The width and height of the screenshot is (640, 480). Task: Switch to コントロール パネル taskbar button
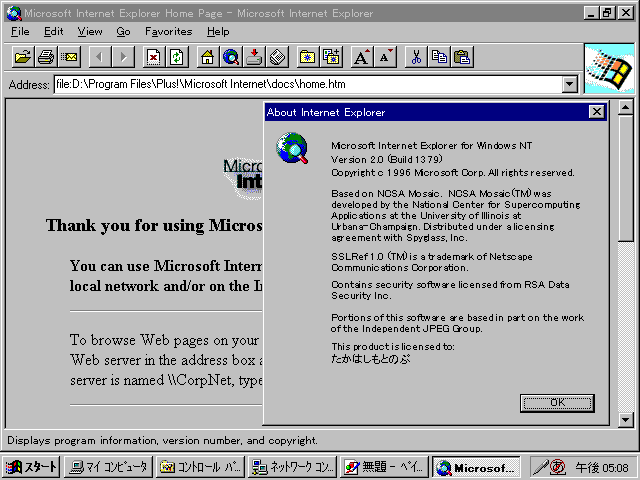click(200, 467)
